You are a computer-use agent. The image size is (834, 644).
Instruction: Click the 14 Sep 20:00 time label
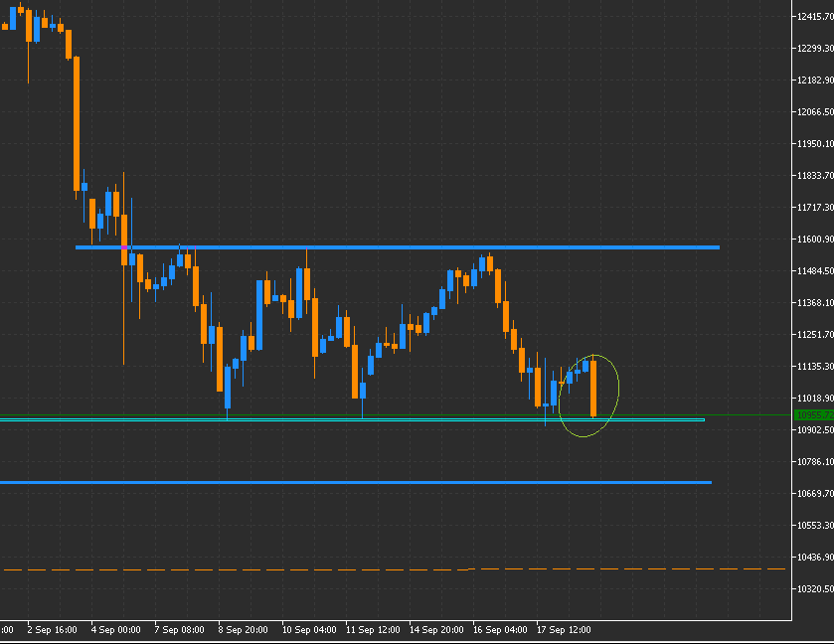click(436, 630)
